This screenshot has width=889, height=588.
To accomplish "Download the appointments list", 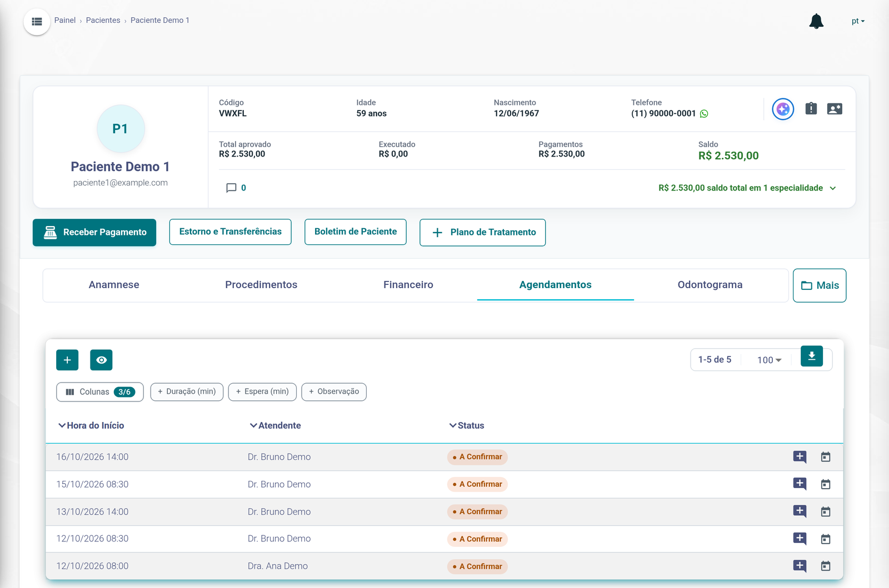I will 812,356.
